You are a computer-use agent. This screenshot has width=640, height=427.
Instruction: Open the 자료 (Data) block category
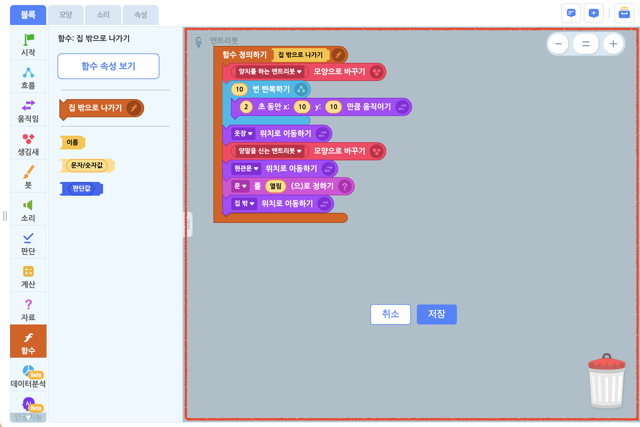28,309
